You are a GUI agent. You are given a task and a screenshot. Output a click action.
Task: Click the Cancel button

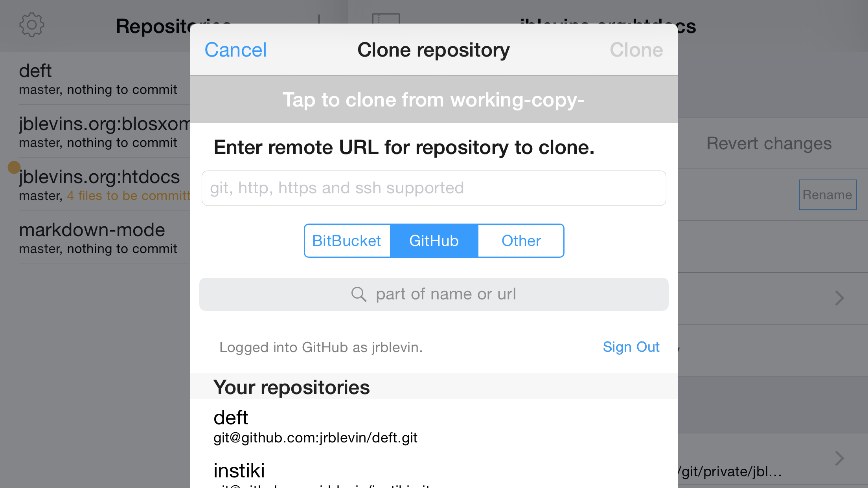point(234,50)
